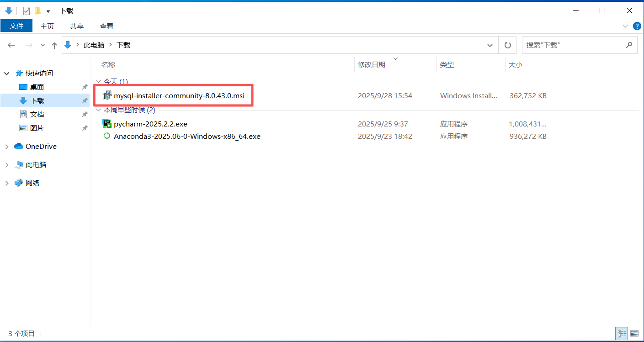This screenshot has width=644, height=342.
Task: Go up one folder level
Action: click(x=54, y=45)
